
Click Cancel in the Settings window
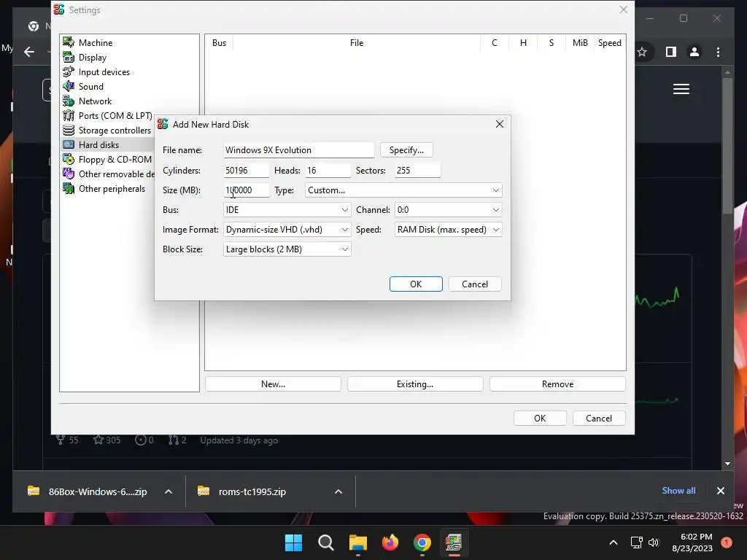(x=599, y=418)
